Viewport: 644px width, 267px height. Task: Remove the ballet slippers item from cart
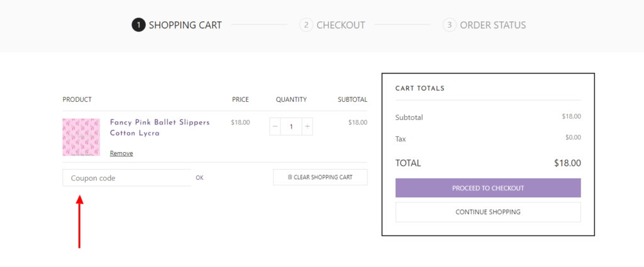pos(121,153)
